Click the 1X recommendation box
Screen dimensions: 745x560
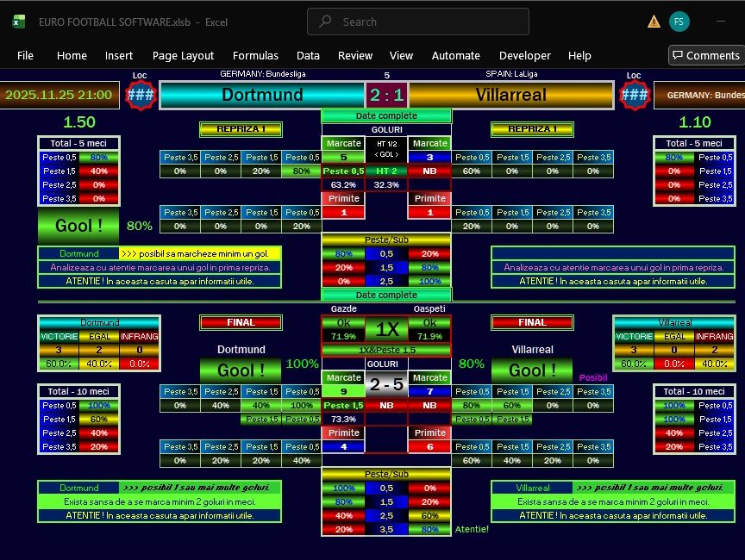pyautogui.click(x=385, y=330)
